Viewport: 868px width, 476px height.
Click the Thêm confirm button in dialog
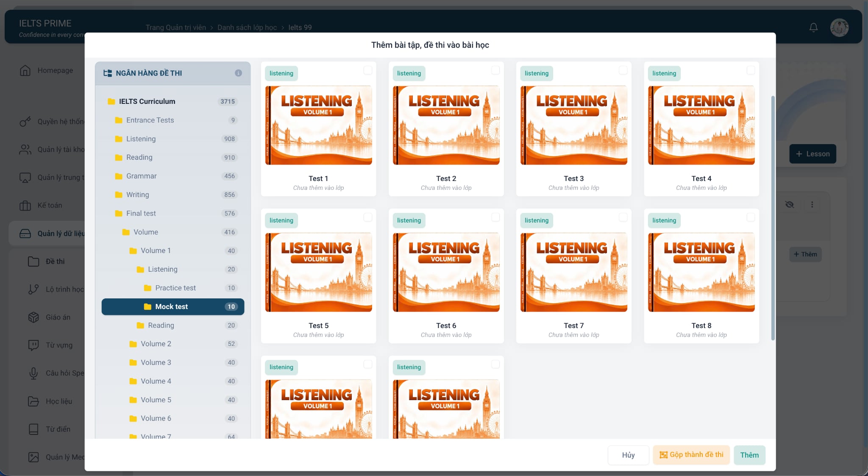[749, 455]
